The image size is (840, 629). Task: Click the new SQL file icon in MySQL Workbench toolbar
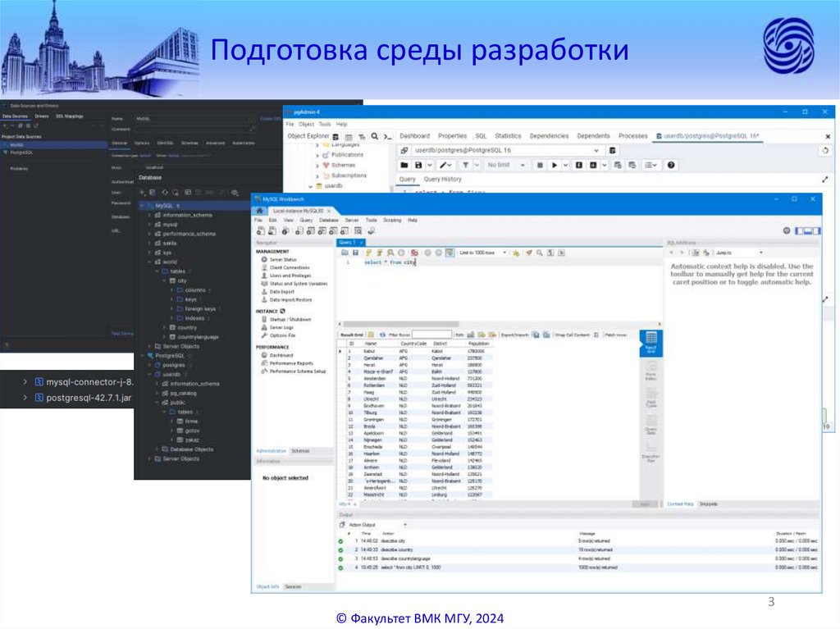[x=260, y=231]
